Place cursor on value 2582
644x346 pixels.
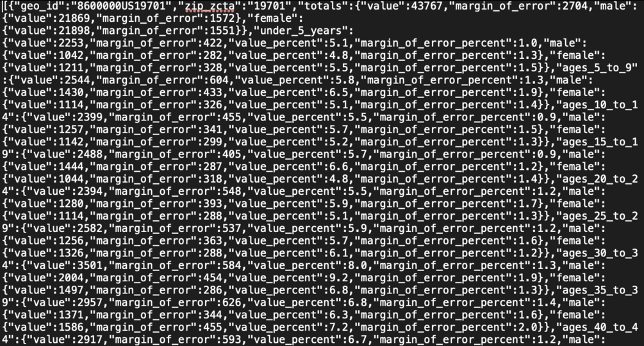point(88,229)
